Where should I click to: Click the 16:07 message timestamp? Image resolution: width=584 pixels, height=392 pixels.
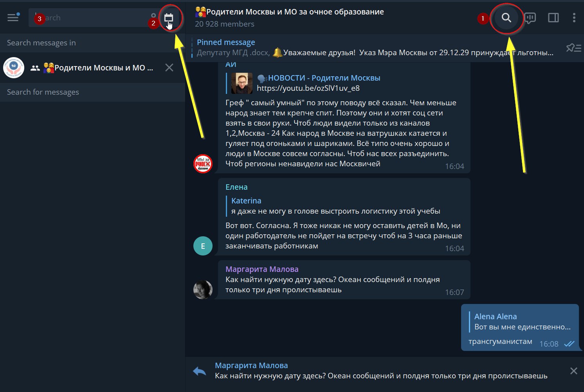pos(454,292)
